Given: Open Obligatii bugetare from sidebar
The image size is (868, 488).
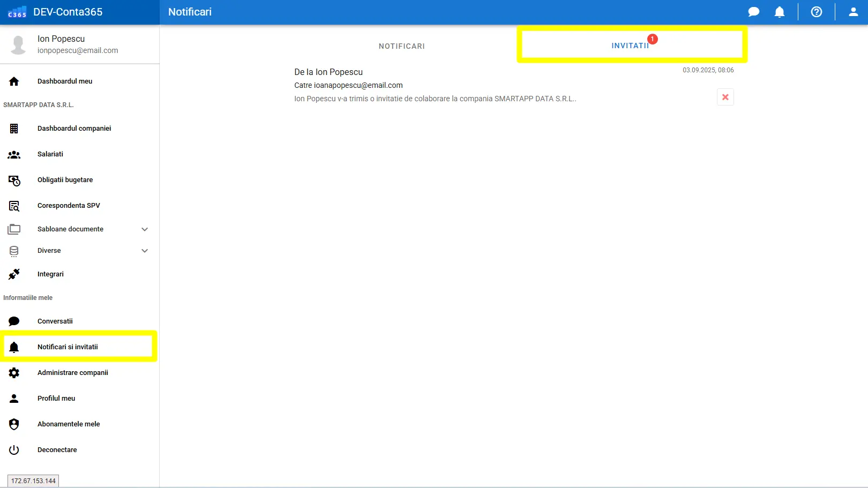Looking at the screenshot, I should point(65,180).
